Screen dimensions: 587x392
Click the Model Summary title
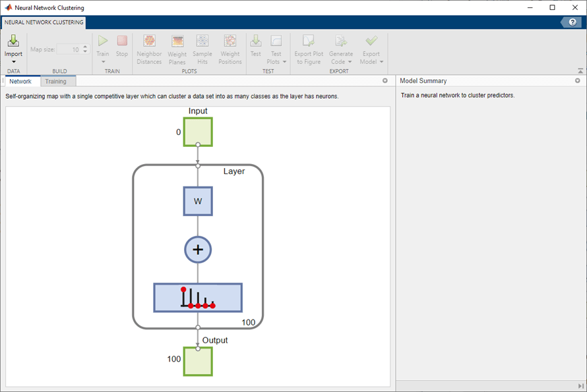tap(423, 81)
